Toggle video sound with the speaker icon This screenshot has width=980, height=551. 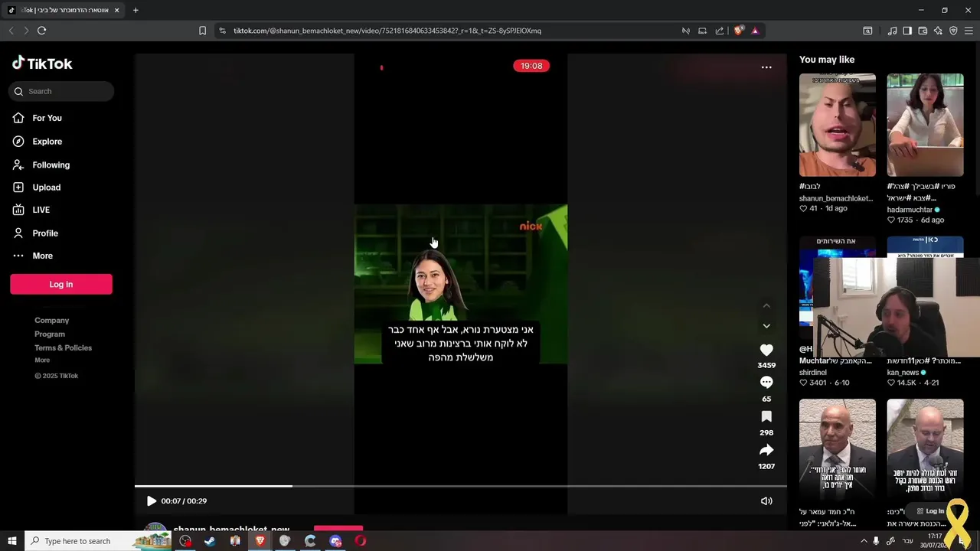766,501
